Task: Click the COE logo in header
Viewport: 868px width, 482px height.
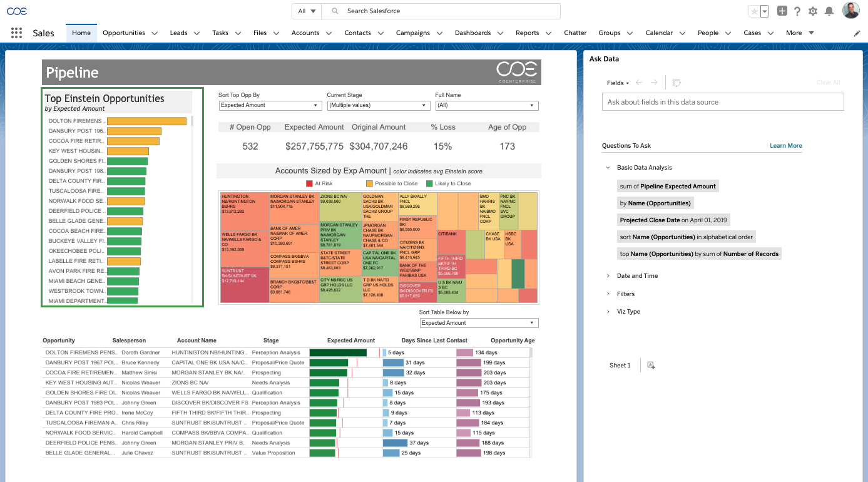Action: coord(17,11)
